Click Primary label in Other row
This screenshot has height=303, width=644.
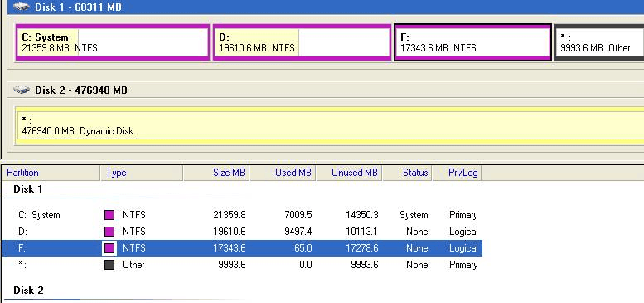[463, 265]
